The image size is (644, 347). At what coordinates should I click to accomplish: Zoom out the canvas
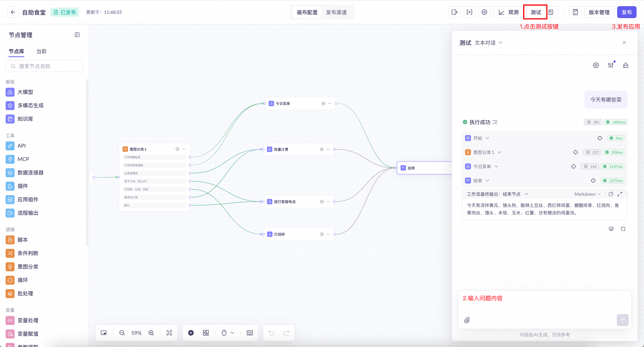point(122,333)
